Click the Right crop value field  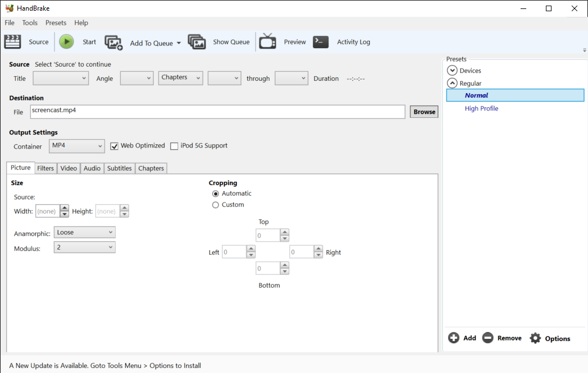pyautogui.click(x=302, y=252)
